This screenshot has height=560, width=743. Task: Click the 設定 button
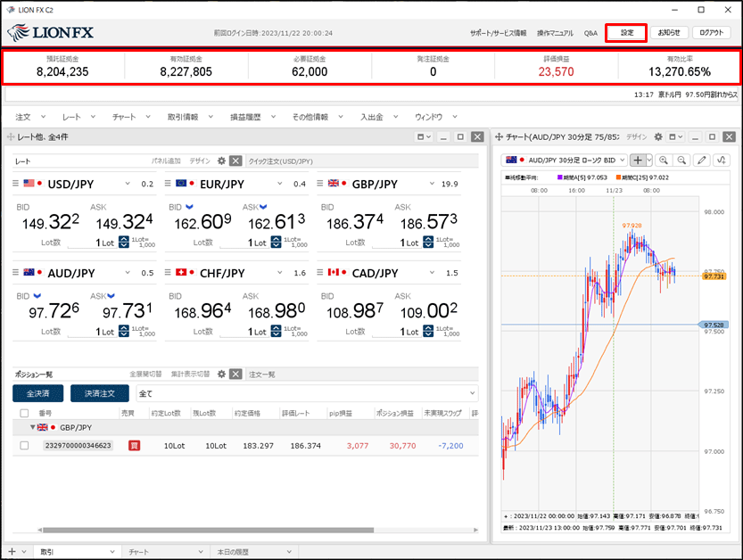tap(626, 33)
